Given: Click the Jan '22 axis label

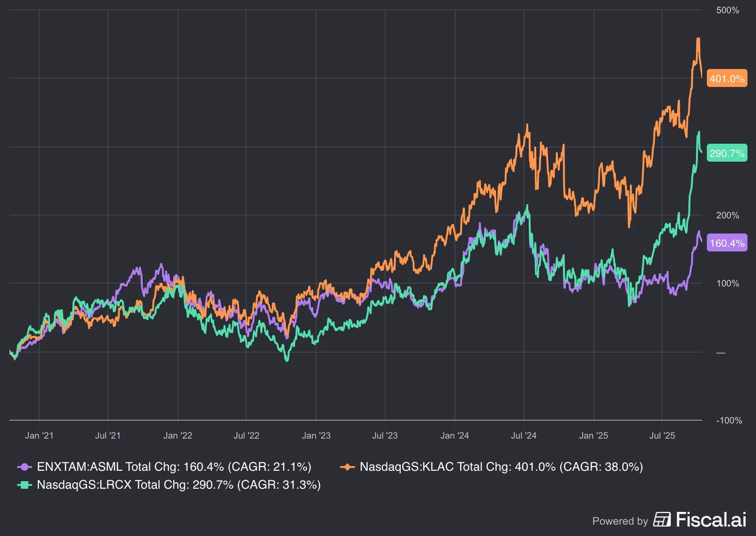Looking at the screenshot, I should coord(178,435).
